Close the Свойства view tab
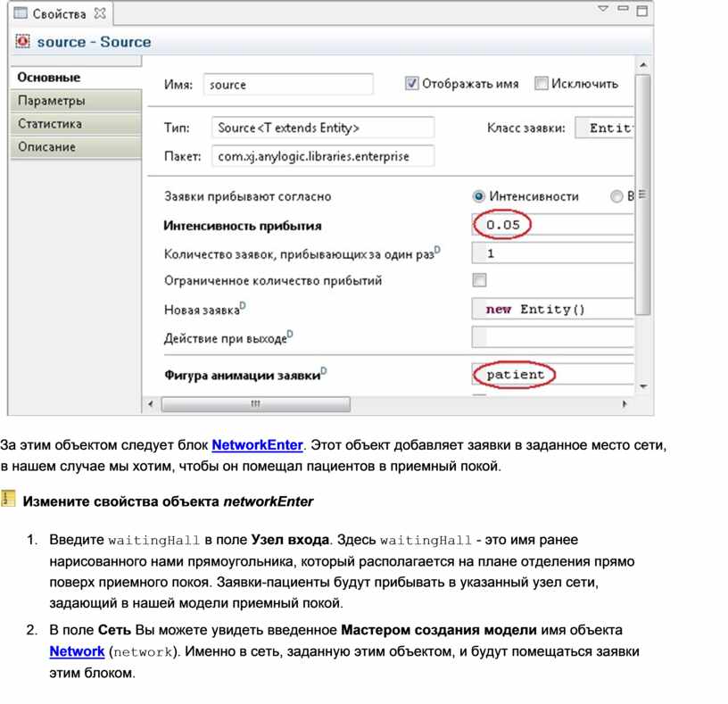The image size is (728, 704). click(x=99, y=13)
